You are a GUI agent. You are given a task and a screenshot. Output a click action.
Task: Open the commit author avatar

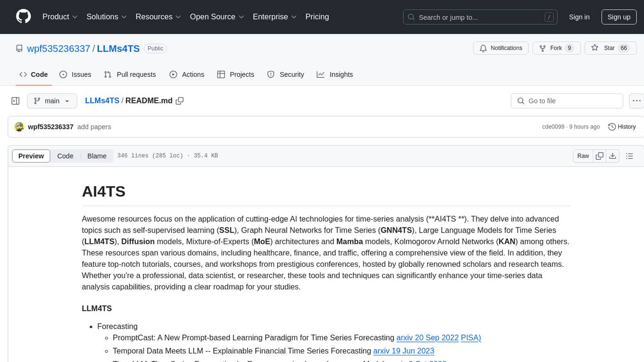19,127
